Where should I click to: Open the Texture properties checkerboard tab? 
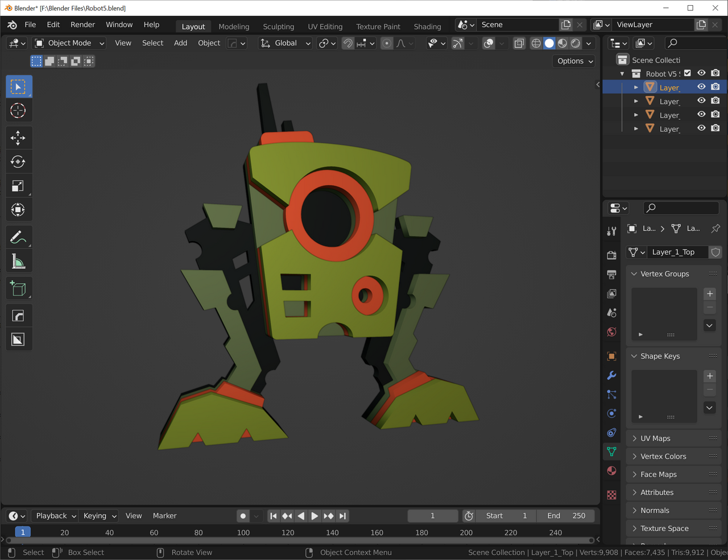[x=612, y=495]
